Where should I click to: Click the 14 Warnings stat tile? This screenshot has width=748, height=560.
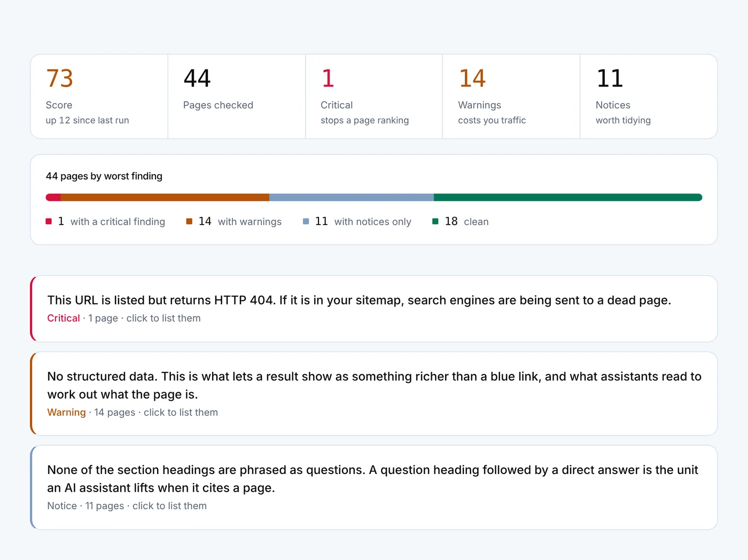pos(511,96)
